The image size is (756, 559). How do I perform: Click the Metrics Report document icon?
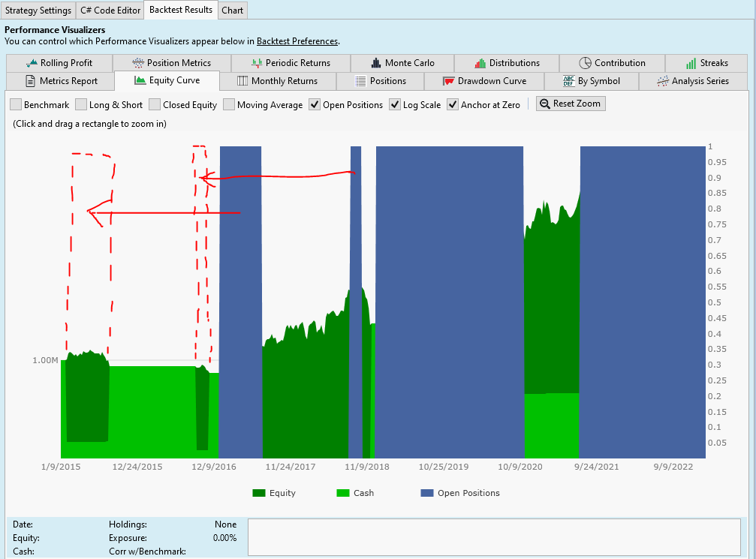(31, 81)
